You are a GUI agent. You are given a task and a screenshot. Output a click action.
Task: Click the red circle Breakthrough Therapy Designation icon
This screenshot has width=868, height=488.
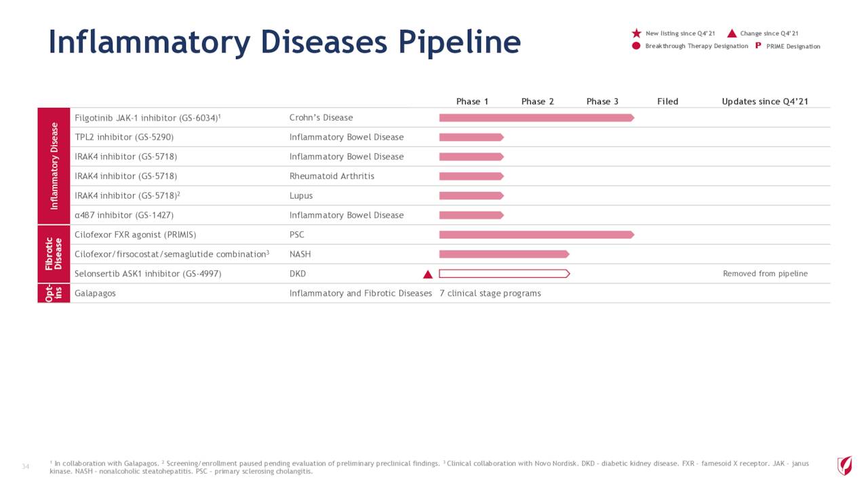coord(636,46)
